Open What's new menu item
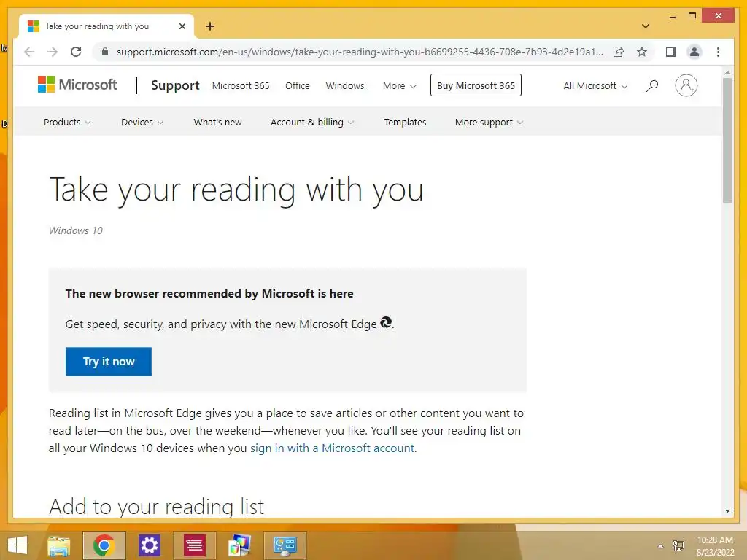The width and height of the screenshot is (747, 560). (217, 122)
